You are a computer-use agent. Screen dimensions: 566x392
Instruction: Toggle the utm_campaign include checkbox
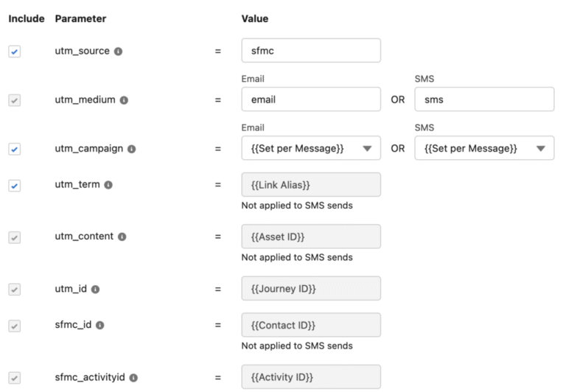point(15,149)
